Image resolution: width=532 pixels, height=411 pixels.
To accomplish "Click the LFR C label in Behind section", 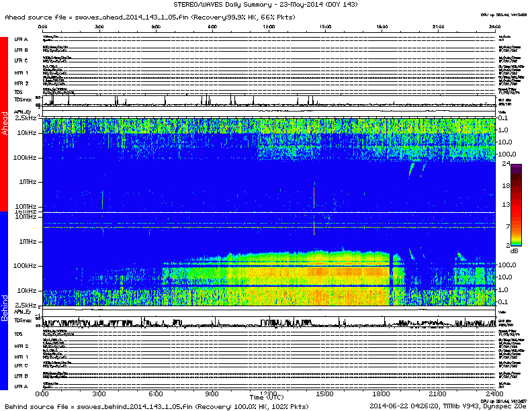I will click(21, 365).
